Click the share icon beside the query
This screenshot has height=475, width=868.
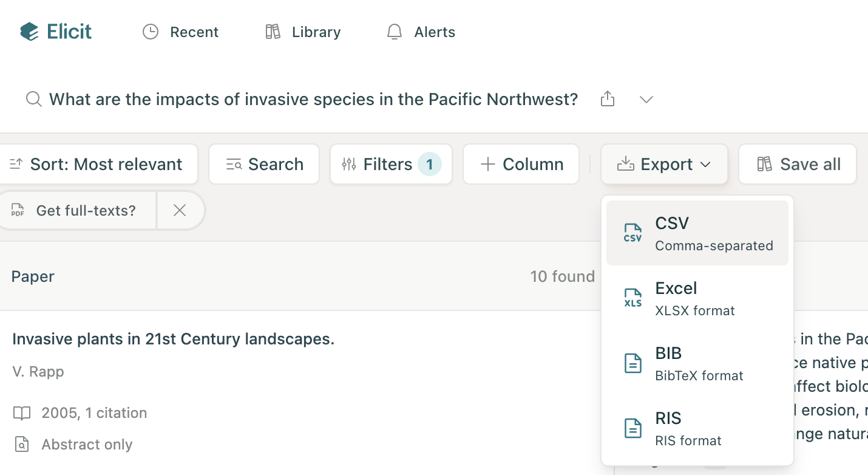pyautogui.click(x=608, y=99)
